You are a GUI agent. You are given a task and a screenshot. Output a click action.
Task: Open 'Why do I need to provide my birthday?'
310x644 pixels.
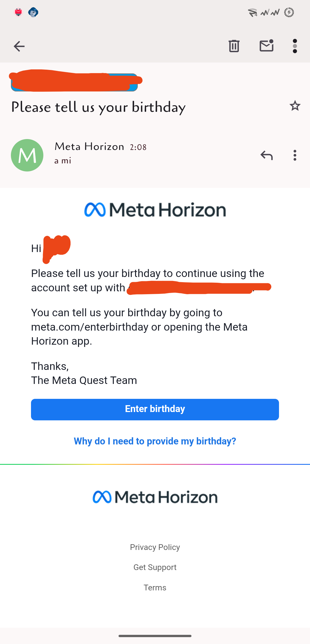point(155,441)
